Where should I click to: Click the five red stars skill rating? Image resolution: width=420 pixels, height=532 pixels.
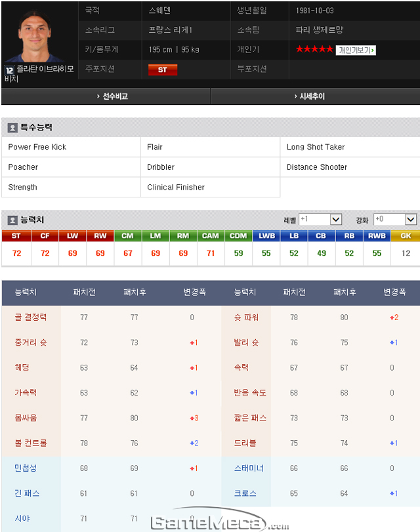coord(314,49)
